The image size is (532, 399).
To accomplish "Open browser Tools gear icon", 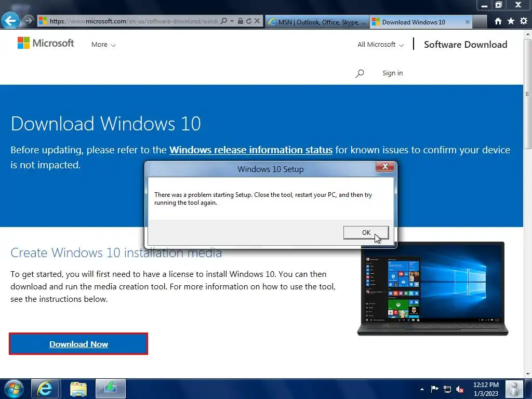I will click(x=524, y=21).
